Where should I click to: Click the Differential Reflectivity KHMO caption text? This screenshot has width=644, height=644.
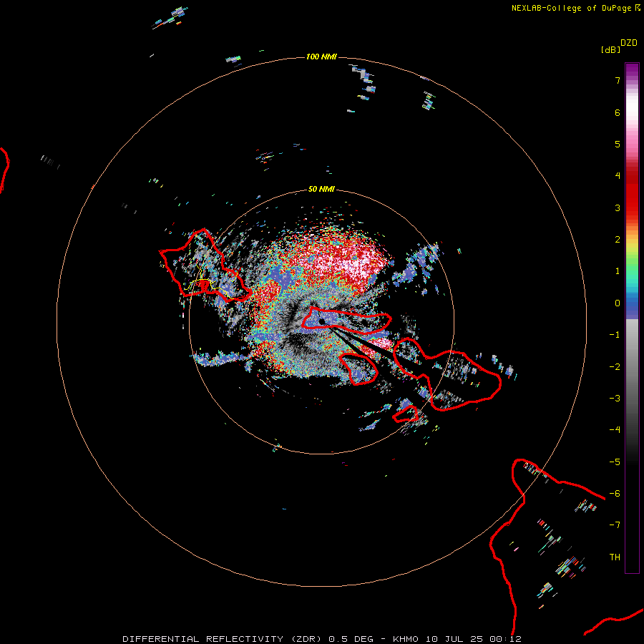(x=322, y=639)
